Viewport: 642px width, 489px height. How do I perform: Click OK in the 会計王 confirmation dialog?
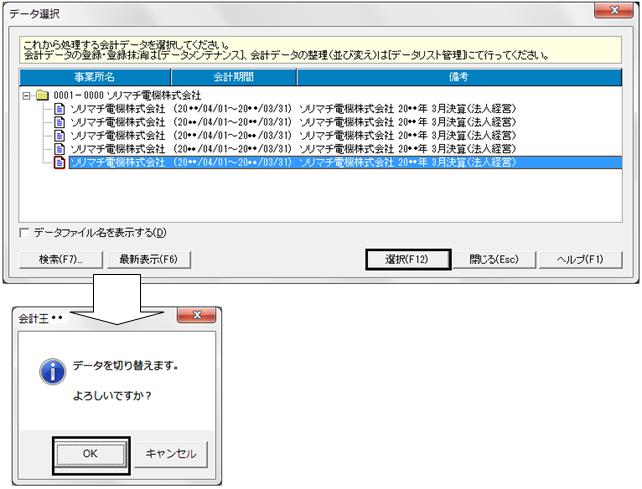pyautogui.click(x=90, y=454)
